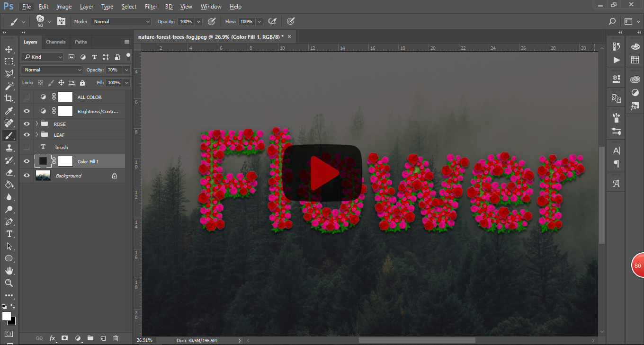Open the Filter menu
The width and height of the screenshot is (644, 345).
(151, 7)
